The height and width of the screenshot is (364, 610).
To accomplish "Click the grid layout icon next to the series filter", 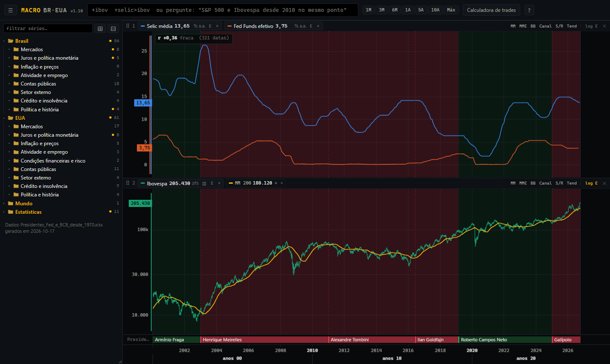I will click(x=100, y=28).
